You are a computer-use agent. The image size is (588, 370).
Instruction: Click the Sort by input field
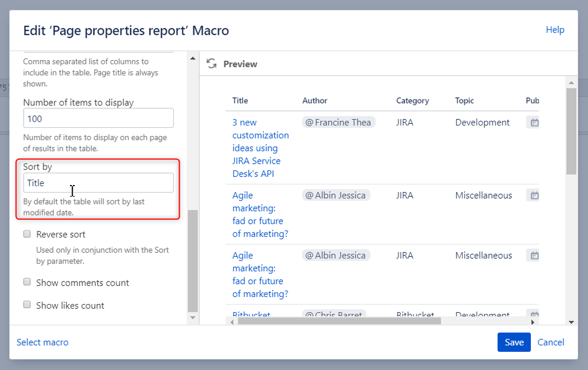98,183
